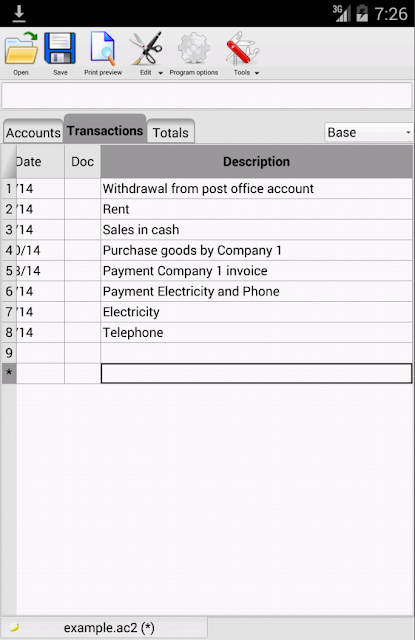
Task: Click the empty text field below the toolbar
Action: pos(207,96)
